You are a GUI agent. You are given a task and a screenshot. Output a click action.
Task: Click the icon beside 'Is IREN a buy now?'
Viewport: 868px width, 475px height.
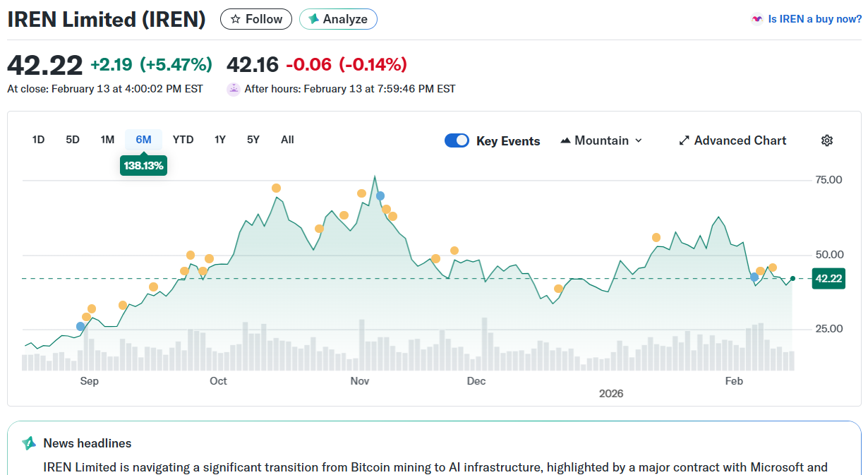pos(757,19)
